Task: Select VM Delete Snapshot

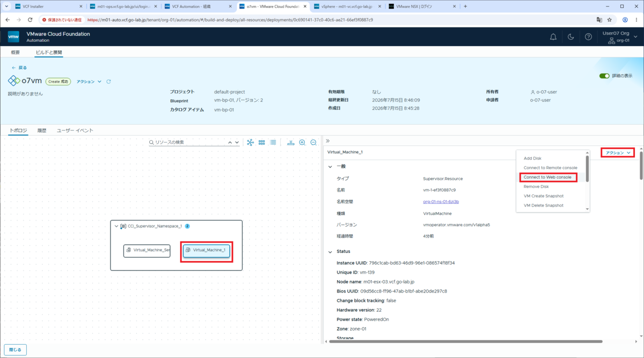Action: [x=543, y=205]
